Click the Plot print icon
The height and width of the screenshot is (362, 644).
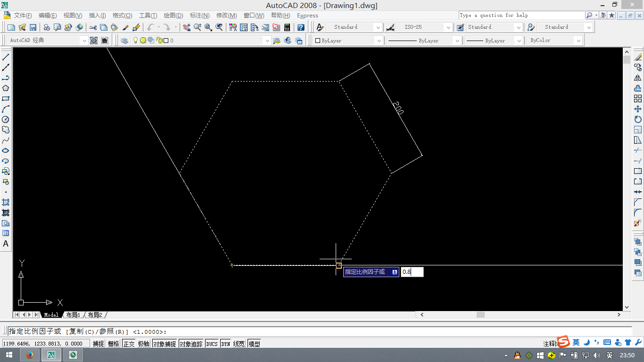point(47,27)
